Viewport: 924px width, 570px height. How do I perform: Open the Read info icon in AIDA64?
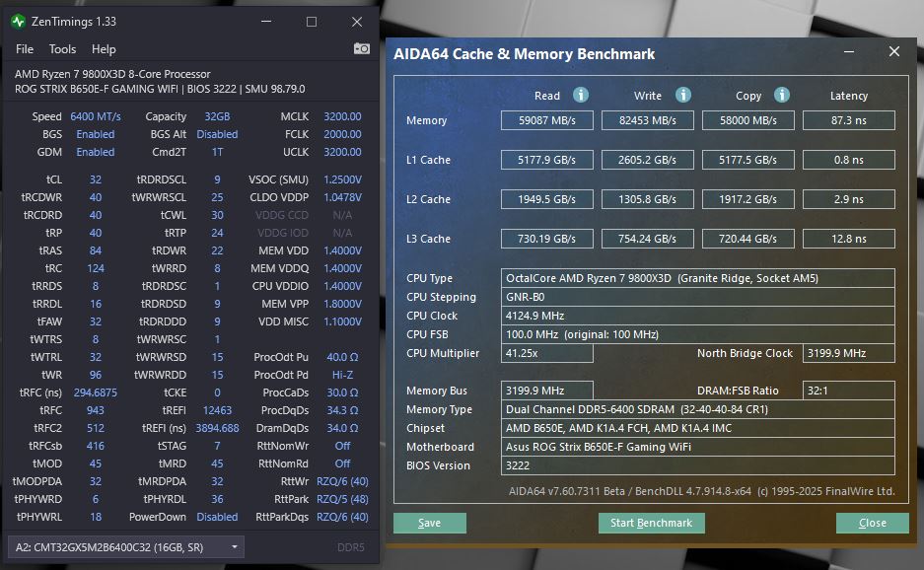(x=581, y=95)
